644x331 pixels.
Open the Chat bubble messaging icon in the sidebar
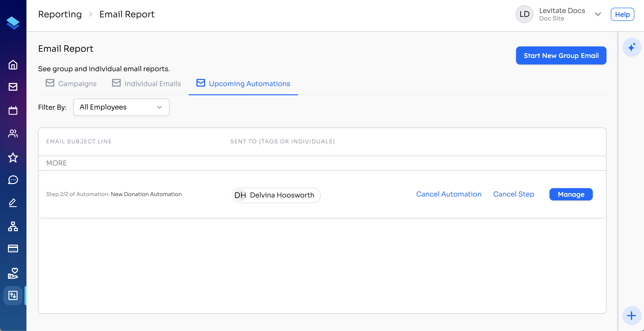[x=13, y=180]
